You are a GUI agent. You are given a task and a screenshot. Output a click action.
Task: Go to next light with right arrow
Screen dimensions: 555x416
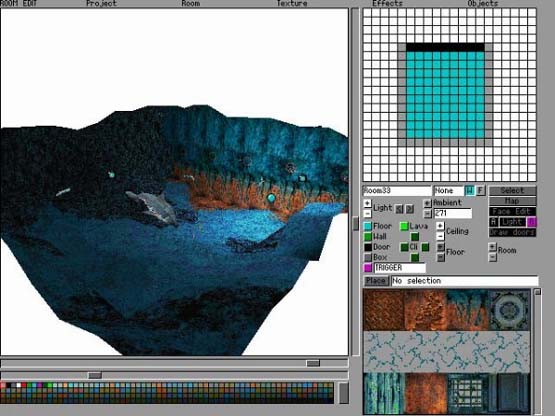[410, 209]
